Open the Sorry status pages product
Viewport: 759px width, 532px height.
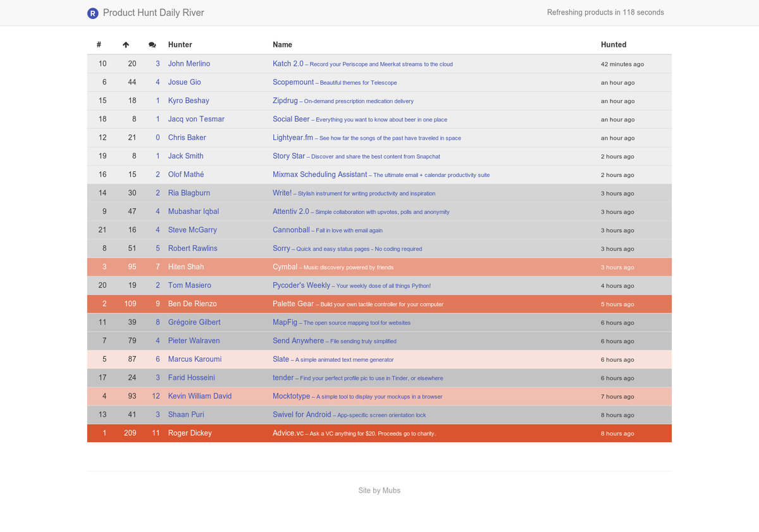pos(281,248)
